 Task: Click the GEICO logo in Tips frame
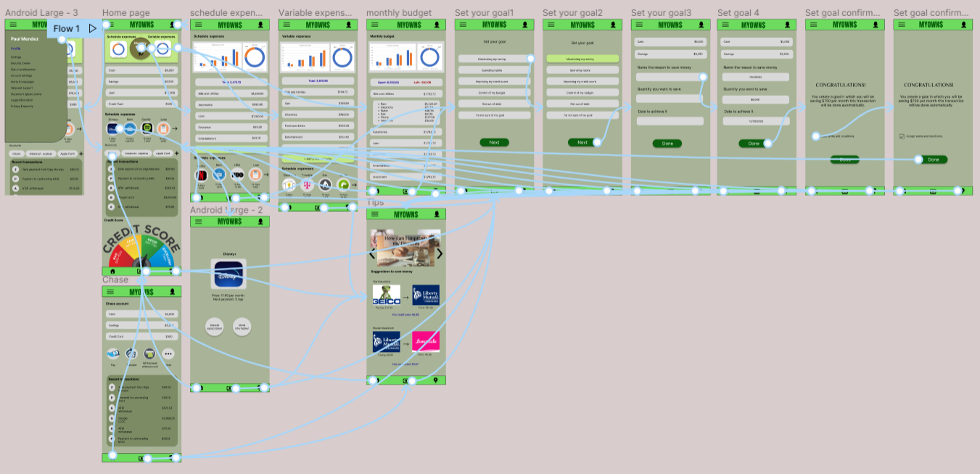point(387,295)
